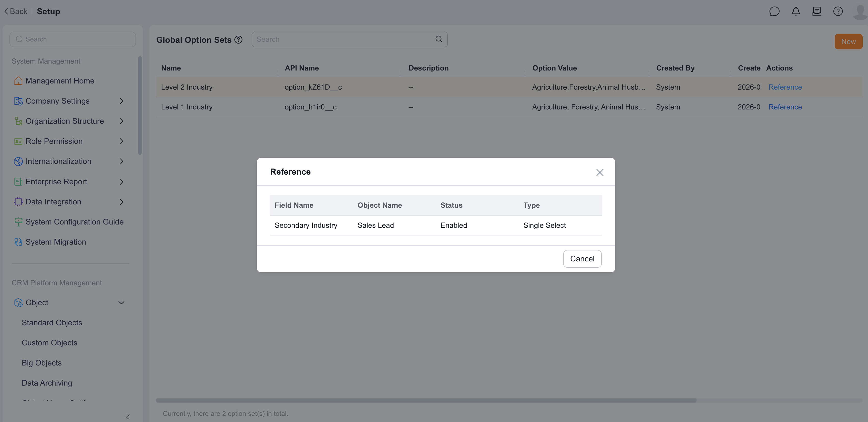Click the task list icon in top bar
The width and height of the screenshot is (868, 422).
pyautogui.click(x=817, y=11)
